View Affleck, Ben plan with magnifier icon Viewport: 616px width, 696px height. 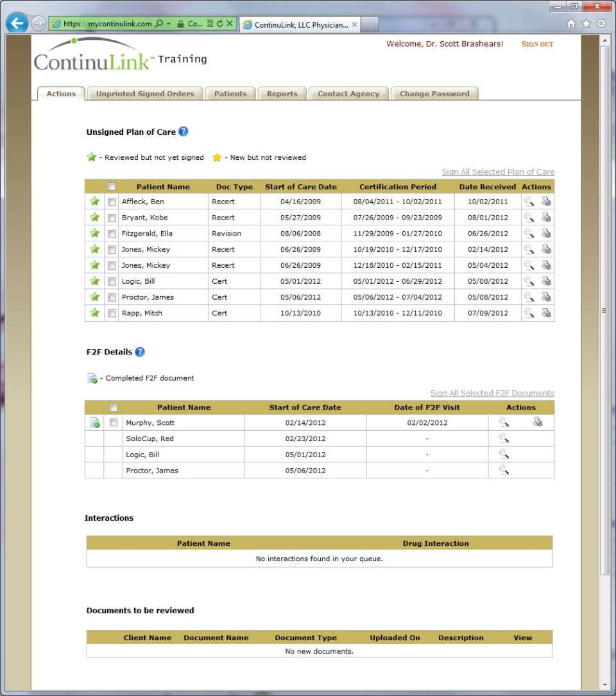click(529, 202)
